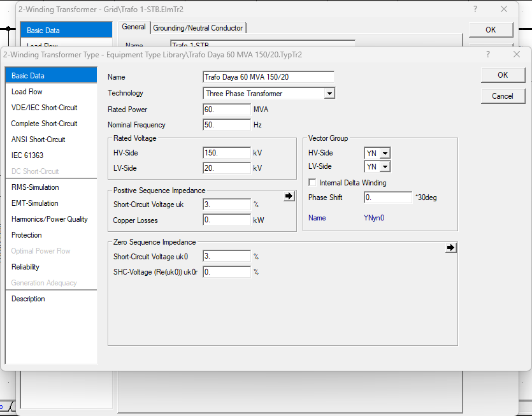Select the Short-Circuit Voltage uk field

click(x=227, y=204)
